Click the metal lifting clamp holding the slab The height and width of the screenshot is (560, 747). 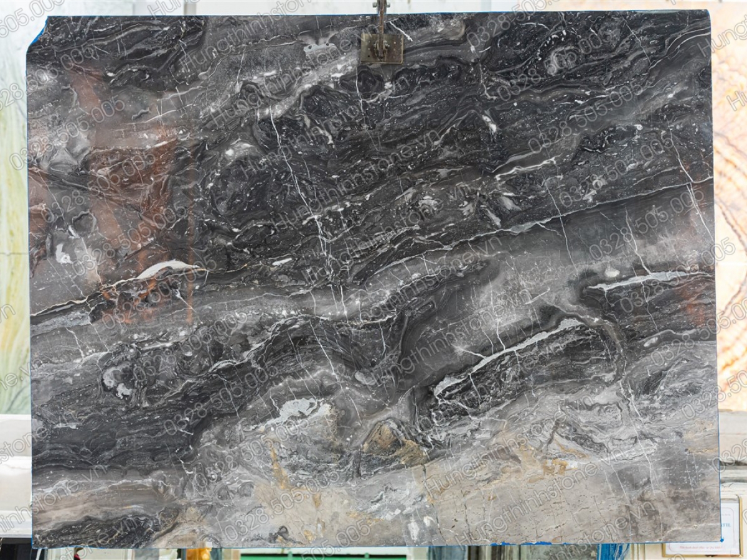tap(382, 47)
